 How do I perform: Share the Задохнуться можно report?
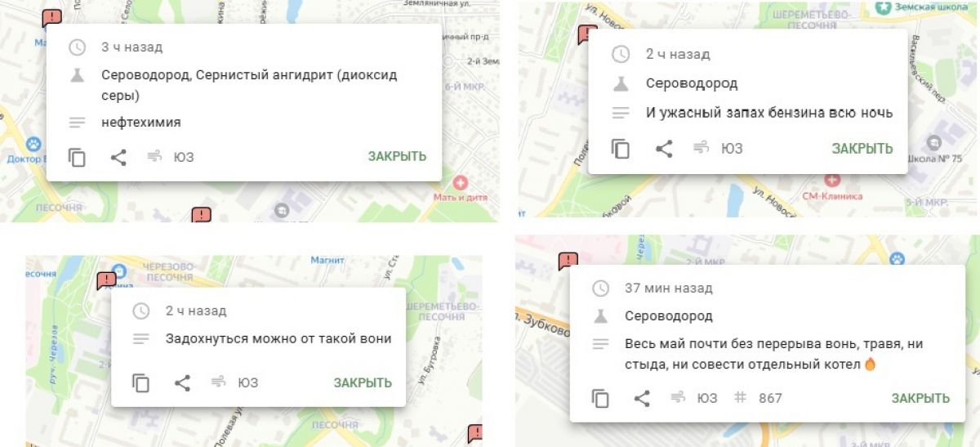click(x=182, y=382)
